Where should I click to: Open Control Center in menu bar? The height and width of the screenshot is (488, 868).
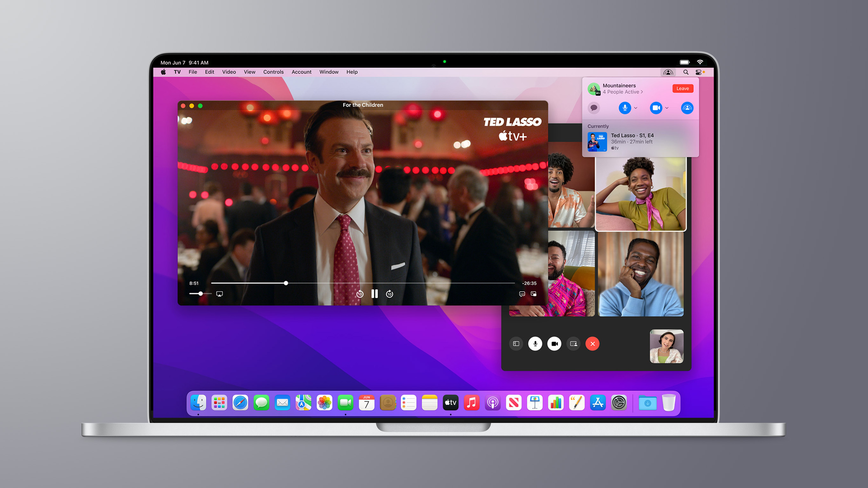tap(699, 72)
